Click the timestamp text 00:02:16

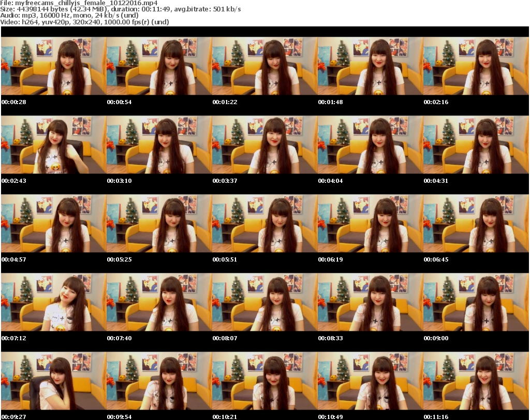(436, 102)
